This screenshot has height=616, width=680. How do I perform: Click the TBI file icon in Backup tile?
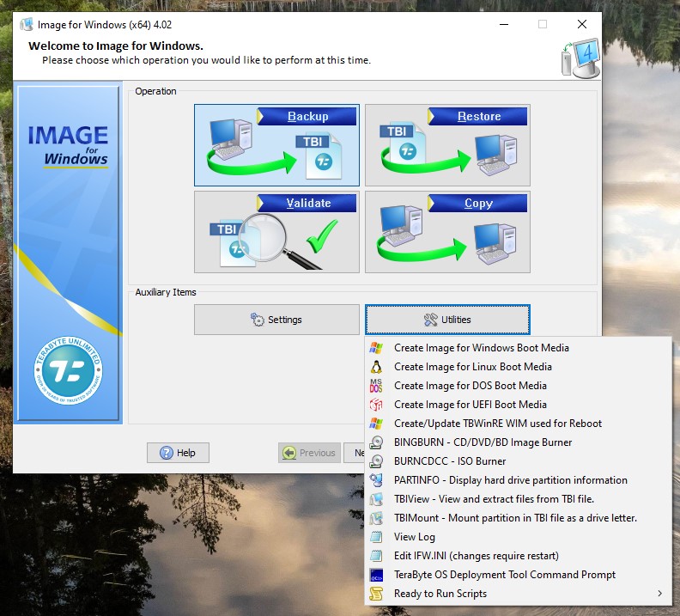click(x=319, y=156)
